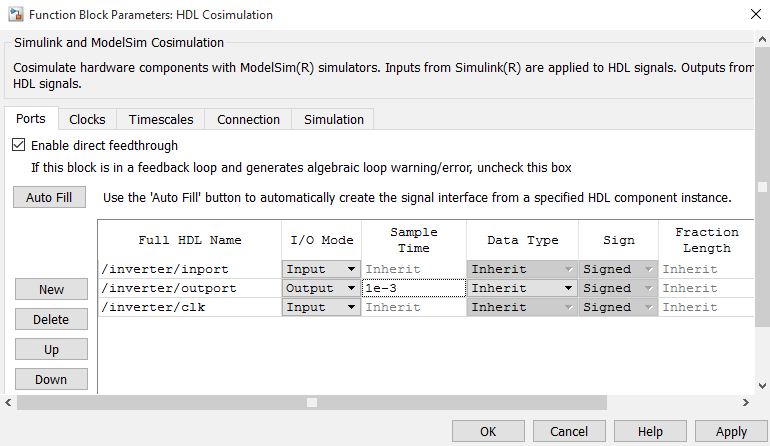Click the 1e-3 sample time field

click(414, 288)
